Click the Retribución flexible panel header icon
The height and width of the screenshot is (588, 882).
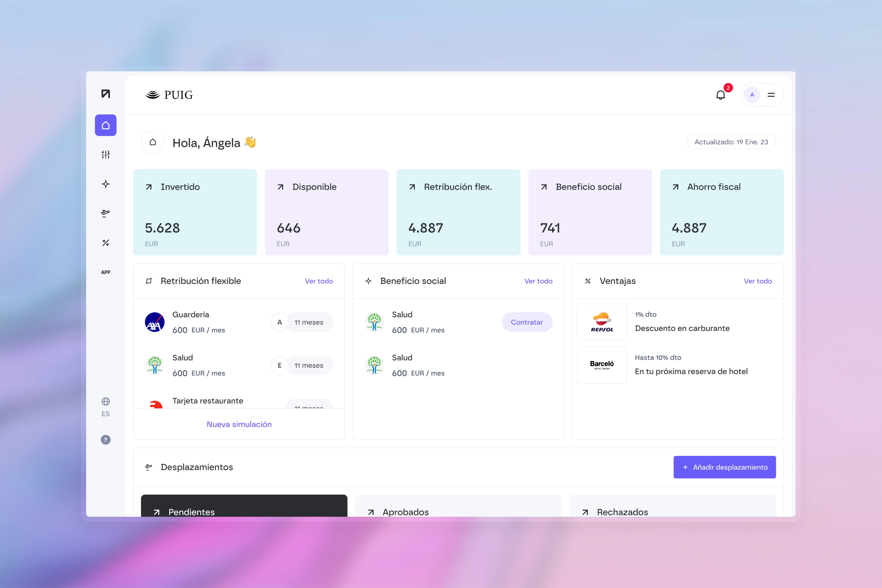pos(149,281)
